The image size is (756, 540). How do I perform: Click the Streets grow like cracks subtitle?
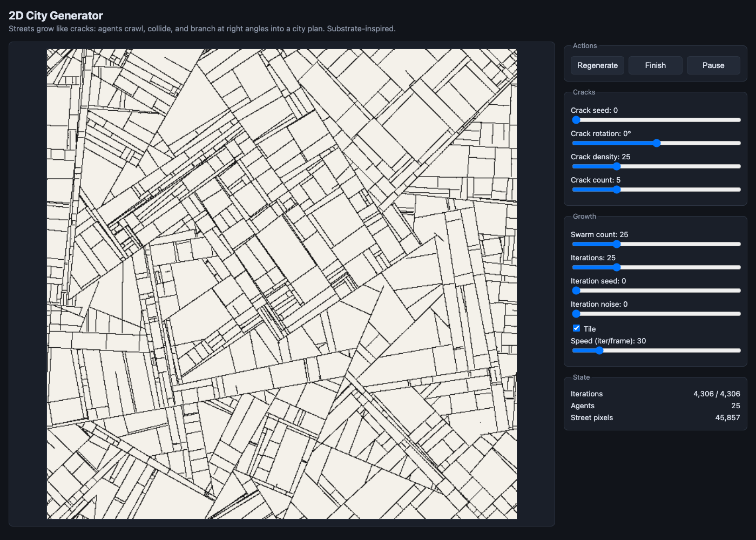coord(202,29)
